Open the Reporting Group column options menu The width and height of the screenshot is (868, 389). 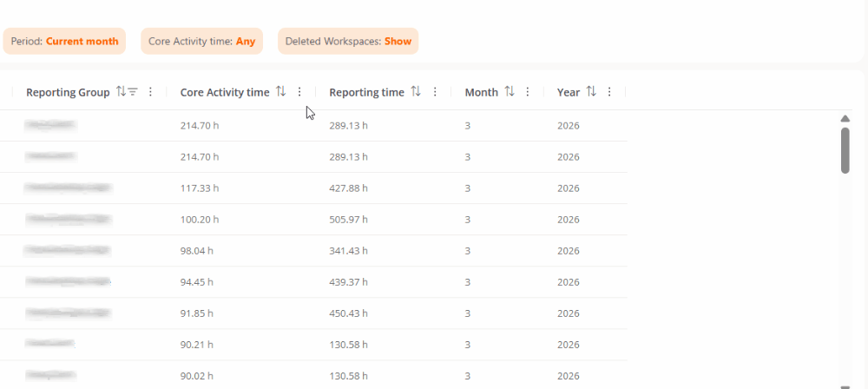point(150,92)
